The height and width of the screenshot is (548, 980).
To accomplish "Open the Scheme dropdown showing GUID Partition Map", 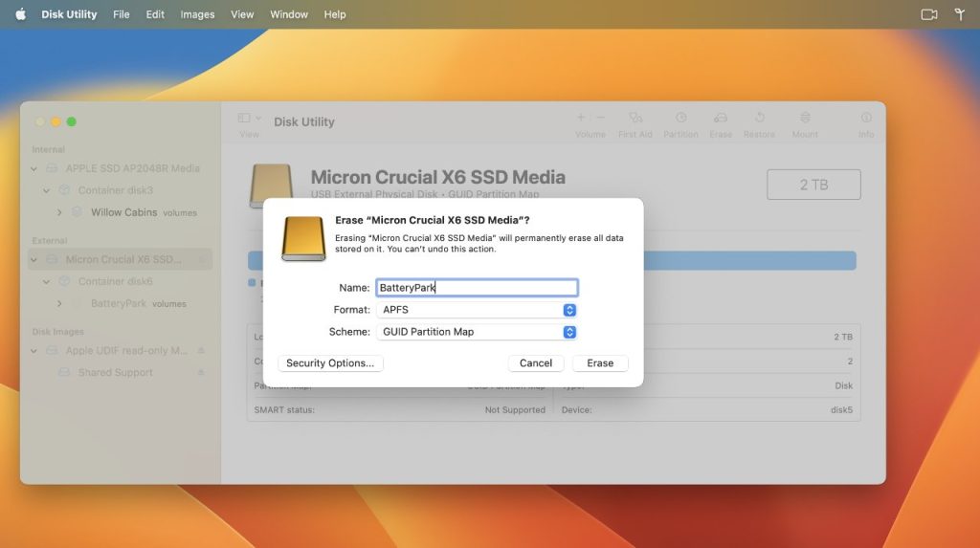I will (476, 332).
